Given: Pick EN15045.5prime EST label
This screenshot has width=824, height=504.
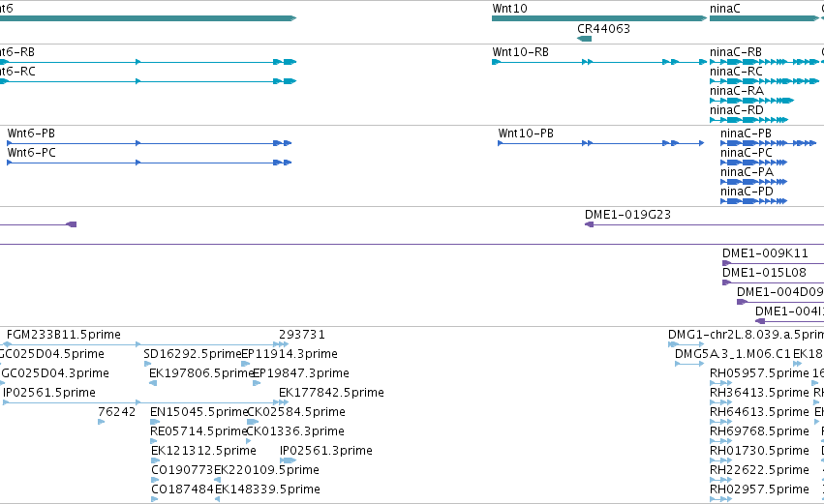Looking at the screenshot, I should point(198,413).
